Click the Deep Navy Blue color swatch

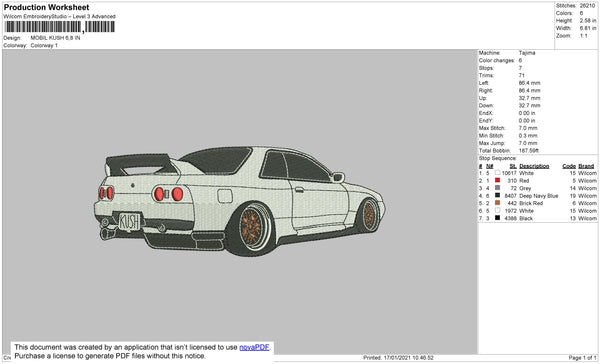pos(497,195)
